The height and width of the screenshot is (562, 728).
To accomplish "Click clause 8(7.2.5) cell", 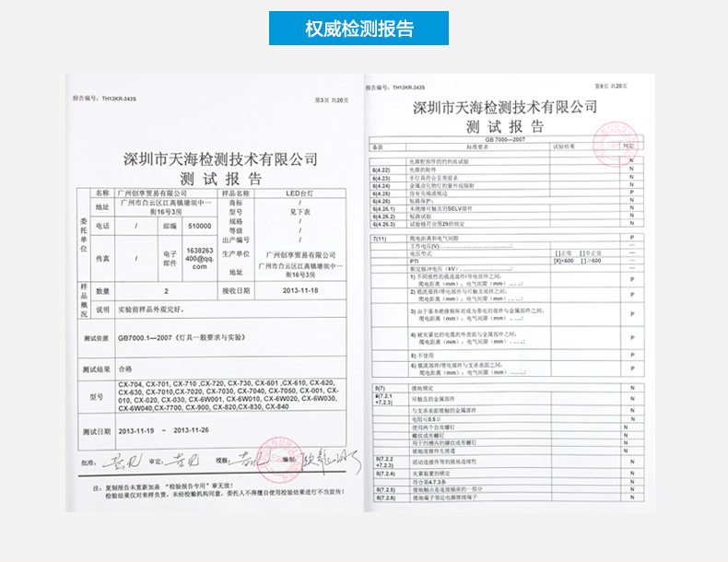I will pos(385,490).
